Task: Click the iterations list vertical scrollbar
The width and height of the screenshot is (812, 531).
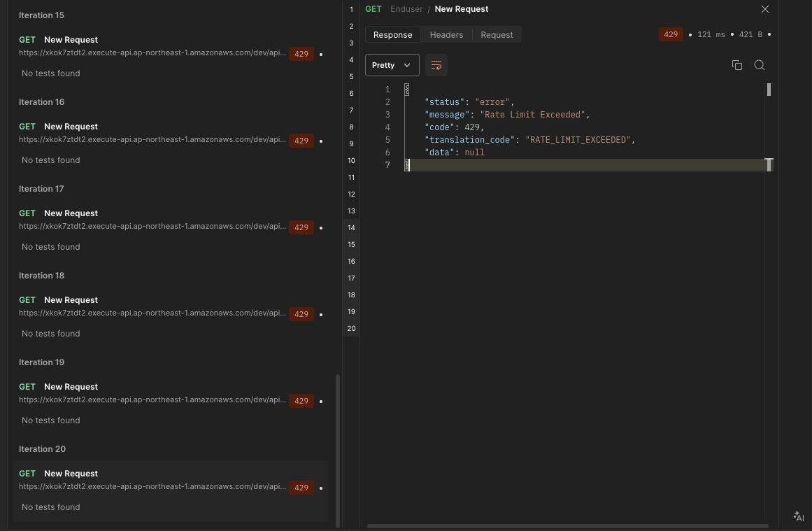Action: [339, 450]
